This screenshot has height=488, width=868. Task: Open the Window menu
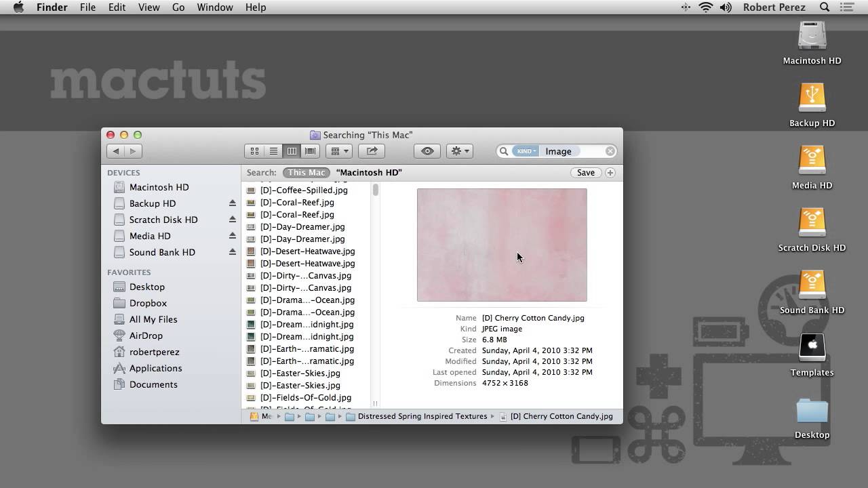[x=215, y=7]
